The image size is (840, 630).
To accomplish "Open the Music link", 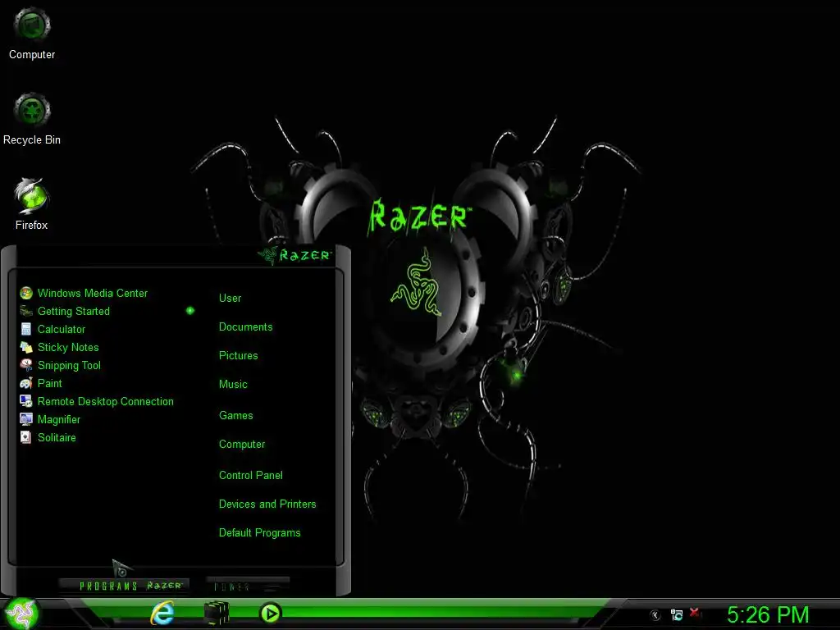I will (x=233, y=384).
